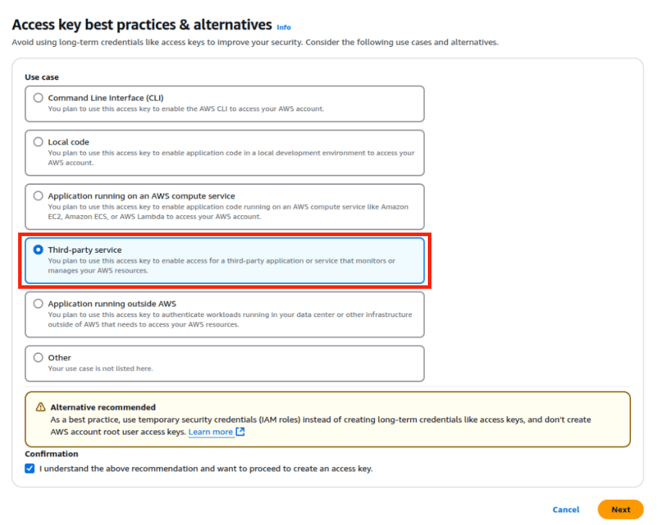Choose the Local code radio option

(x=38, y=142)
